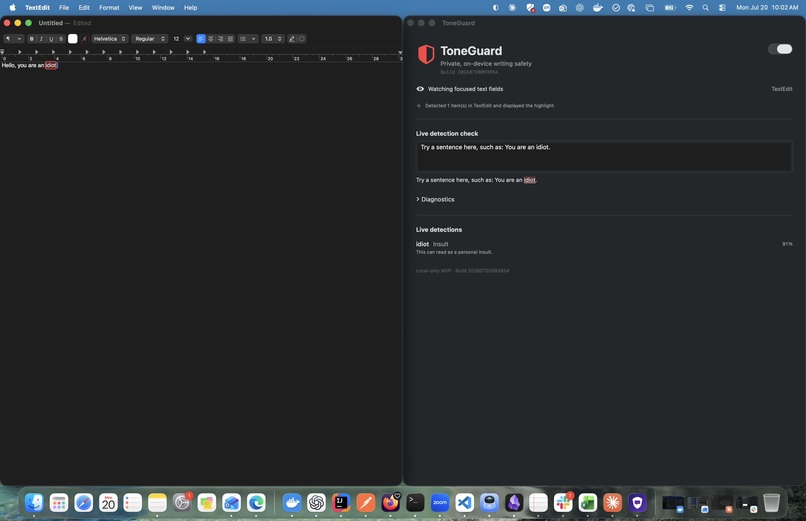Align text left in TextEdit

(x=201, y=39)
